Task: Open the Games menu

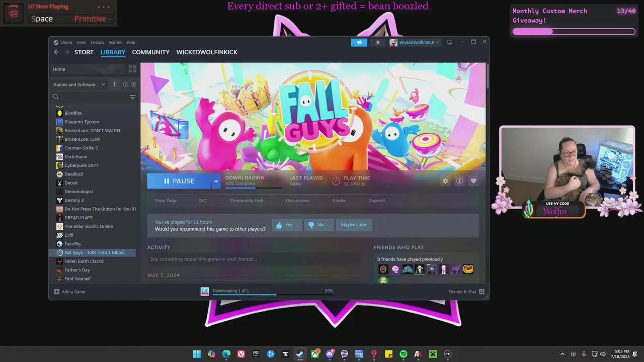Action: 115,42
